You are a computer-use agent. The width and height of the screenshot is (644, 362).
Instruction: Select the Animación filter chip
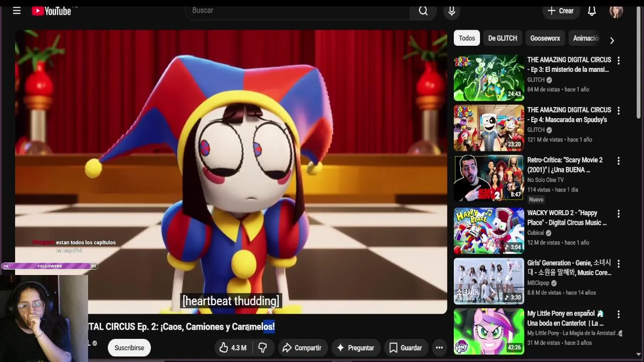pos(586,38)
